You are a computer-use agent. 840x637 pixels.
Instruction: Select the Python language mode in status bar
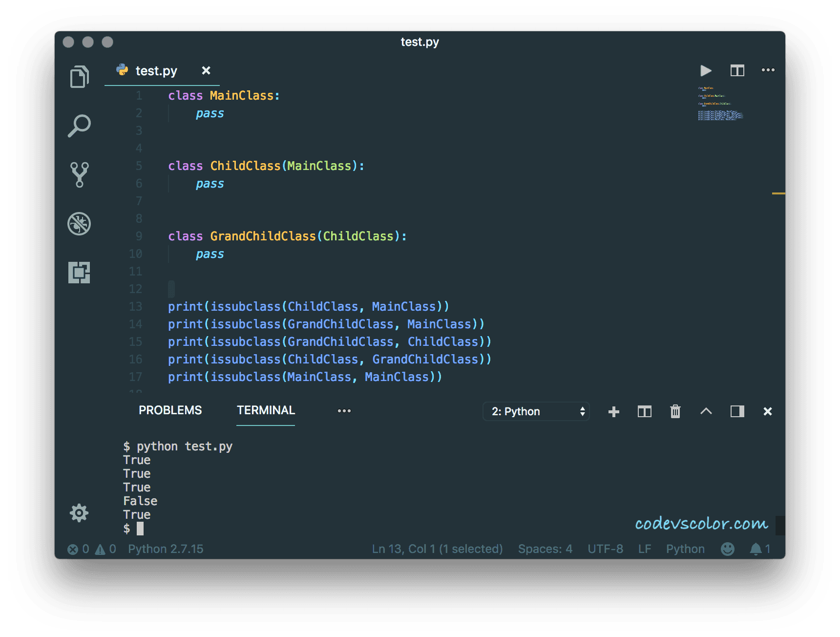click(x=685, y=549)
